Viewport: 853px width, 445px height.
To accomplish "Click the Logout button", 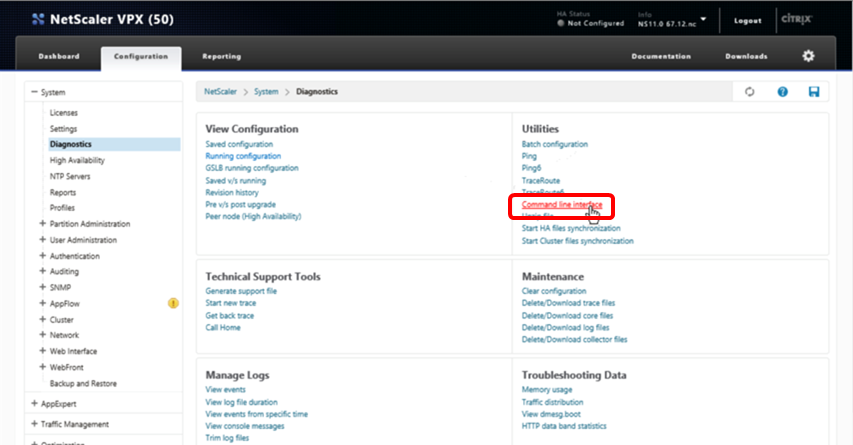I will [x=747, y=21].
